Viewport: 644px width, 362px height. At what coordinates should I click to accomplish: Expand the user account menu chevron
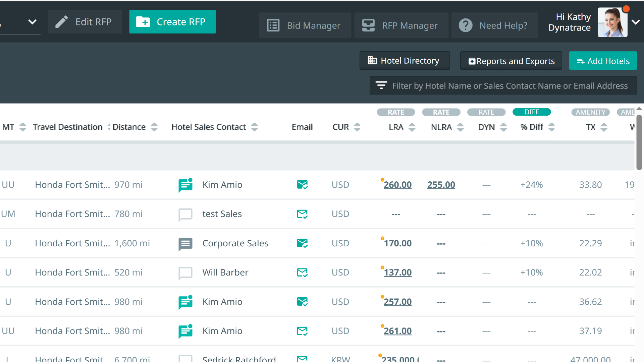click(x=636, y=22)
